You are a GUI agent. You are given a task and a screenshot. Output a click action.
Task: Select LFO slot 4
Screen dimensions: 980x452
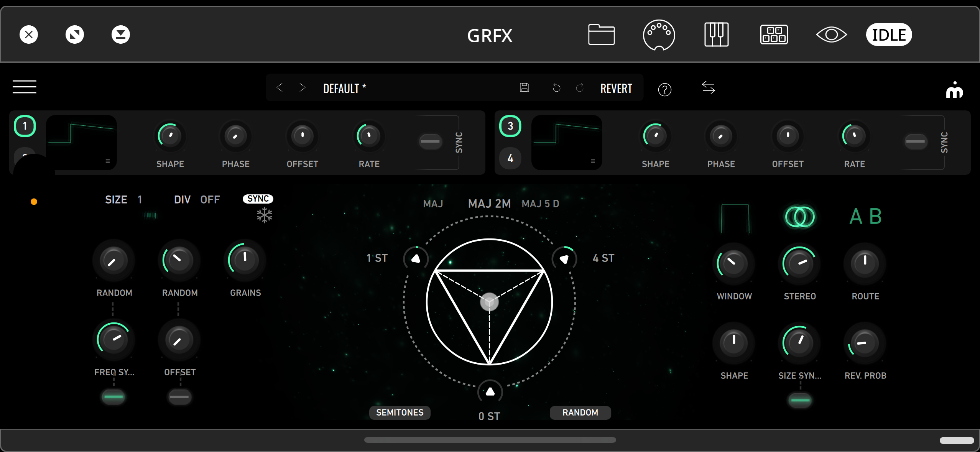[x=510, y=158]
